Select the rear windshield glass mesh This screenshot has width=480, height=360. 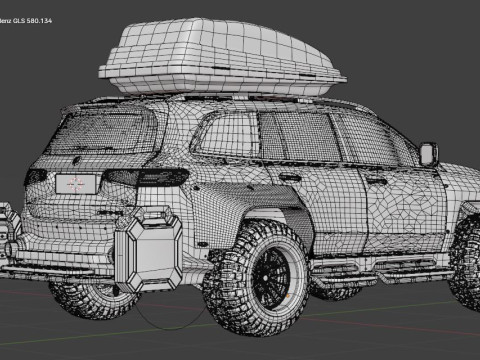(103, 133)
